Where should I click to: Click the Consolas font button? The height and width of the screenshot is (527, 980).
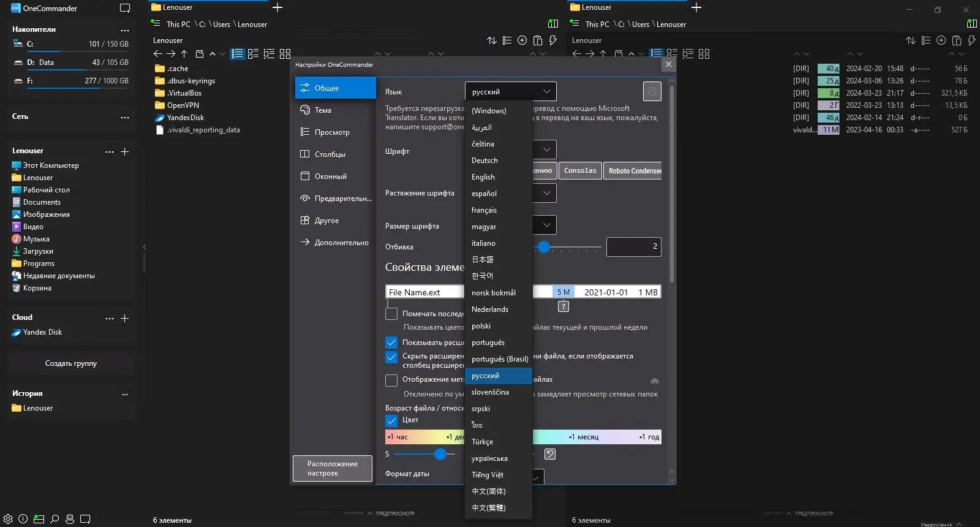pyautogui.click(x=580, y=170)
